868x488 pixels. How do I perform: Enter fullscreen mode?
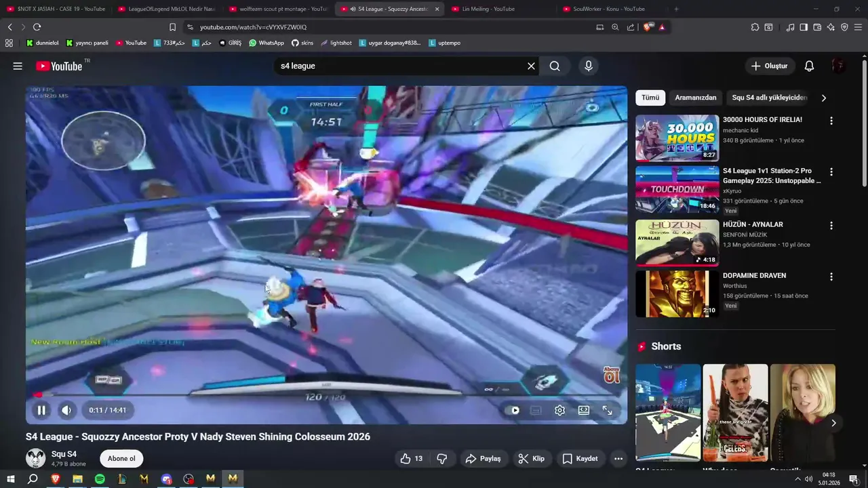click(x=608, y=410)
